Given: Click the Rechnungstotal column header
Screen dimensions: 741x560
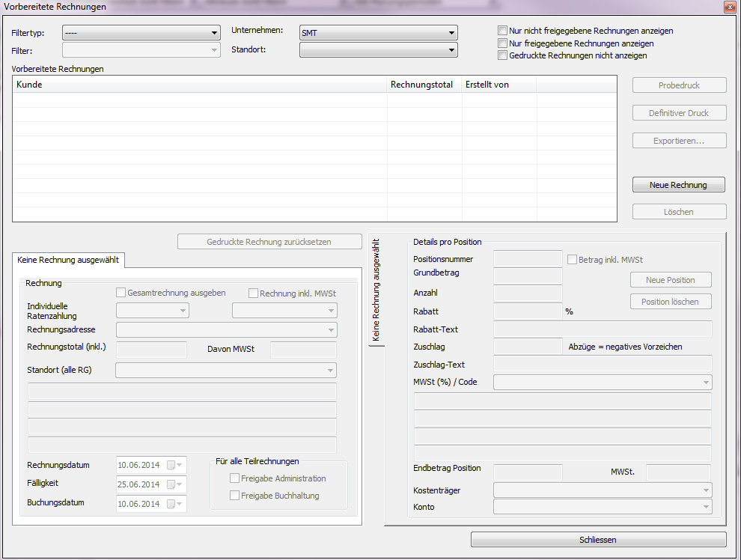Looking at the screenshot, I should [424, 85].
